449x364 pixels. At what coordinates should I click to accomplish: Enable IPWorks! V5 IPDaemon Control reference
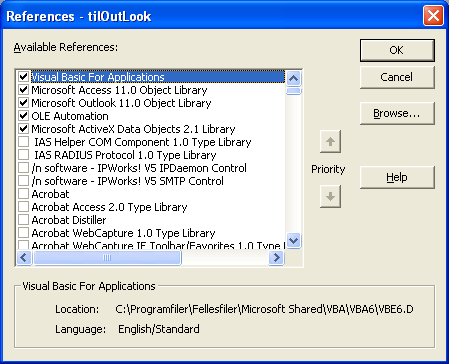(x=23, y=168)
